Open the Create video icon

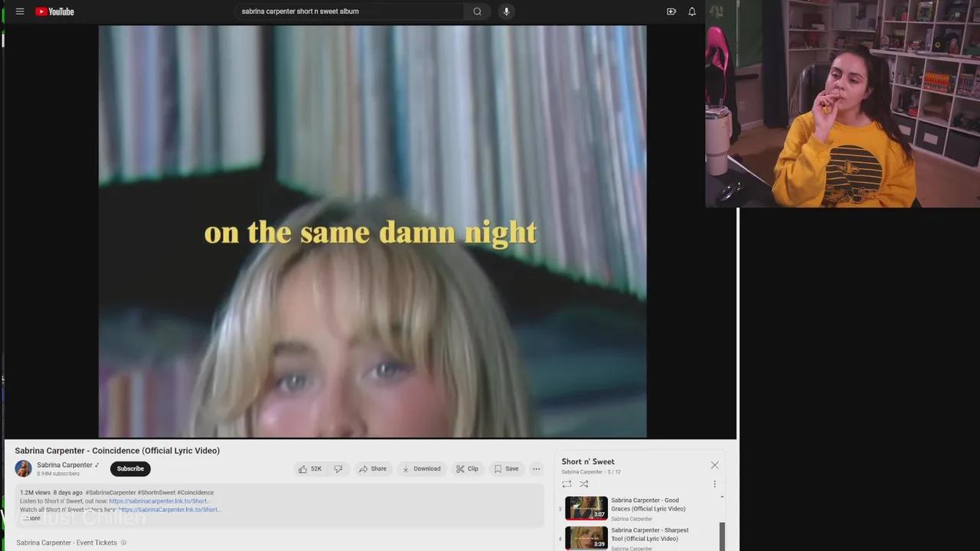[671, 11]
